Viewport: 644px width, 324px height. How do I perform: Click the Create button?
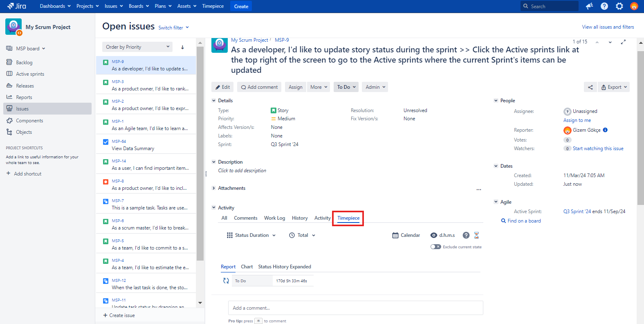coord(241,6)
